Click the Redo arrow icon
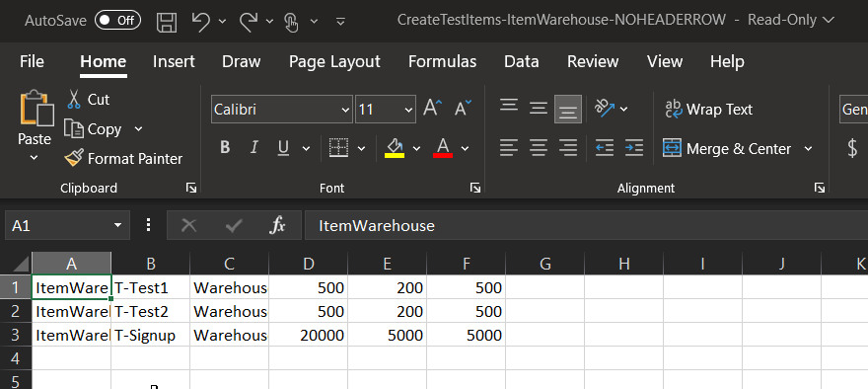 [250, 21]
